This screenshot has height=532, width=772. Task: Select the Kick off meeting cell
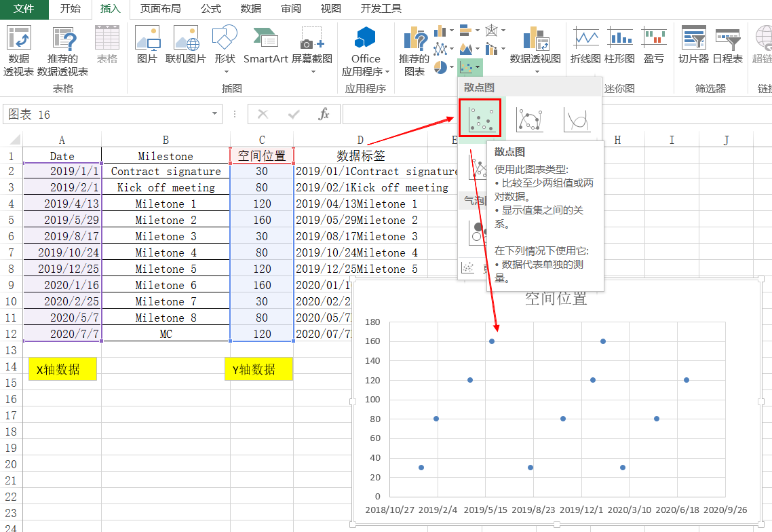(166, 188)
